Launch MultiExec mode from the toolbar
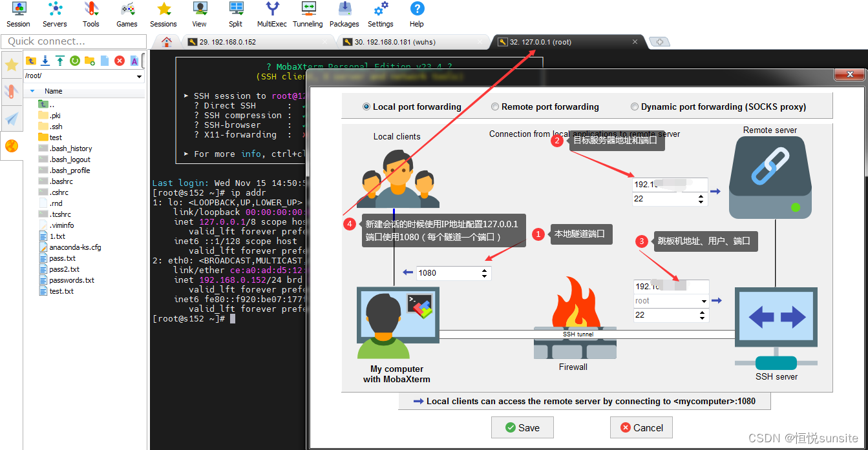The image size is (868, 450). click(x=272, y=15)
